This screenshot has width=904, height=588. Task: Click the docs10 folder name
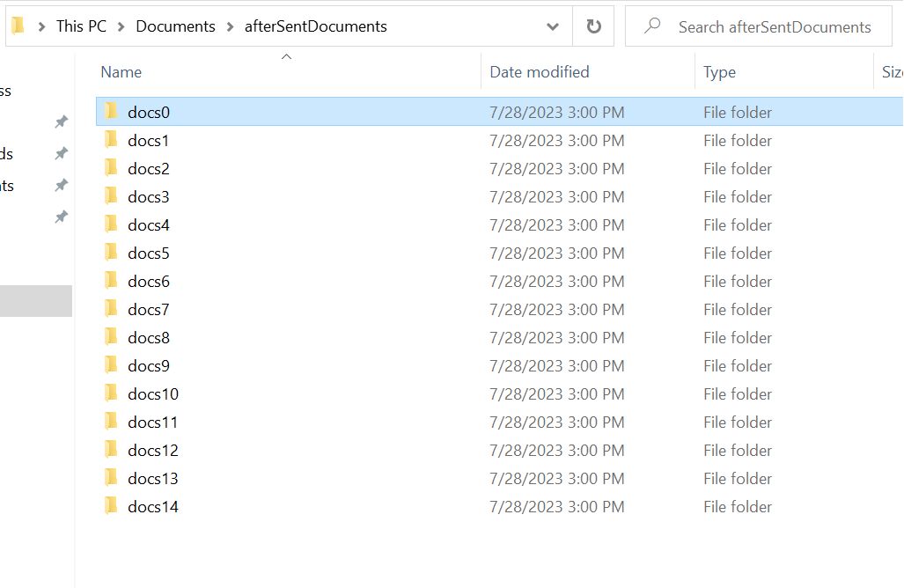[x=153, y=394]
